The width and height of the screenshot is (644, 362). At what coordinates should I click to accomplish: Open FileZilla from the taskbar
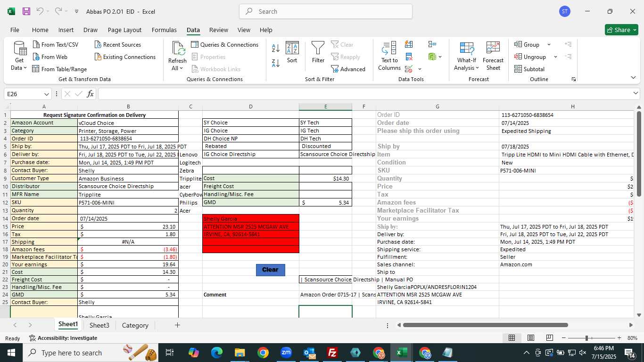332,353
